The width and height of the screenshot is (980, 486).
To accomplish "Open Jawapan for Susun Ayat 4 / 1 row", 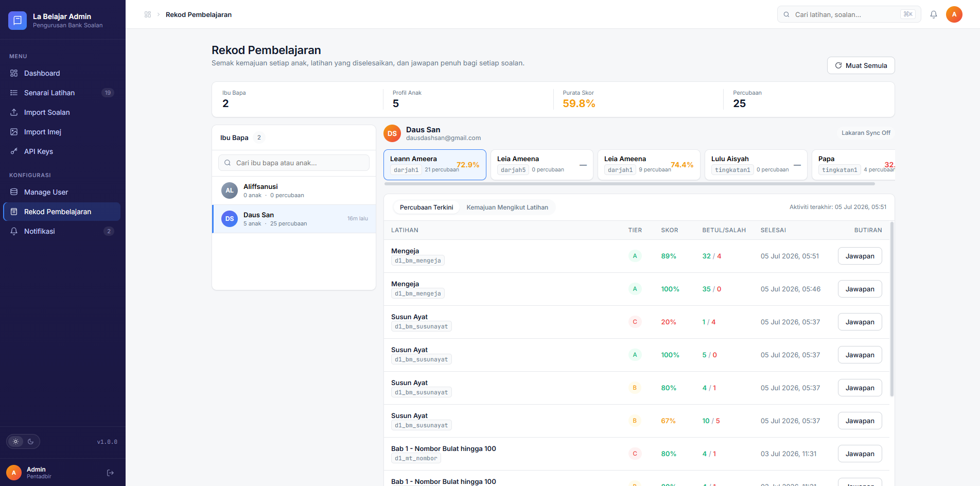I will pos(860,388).
